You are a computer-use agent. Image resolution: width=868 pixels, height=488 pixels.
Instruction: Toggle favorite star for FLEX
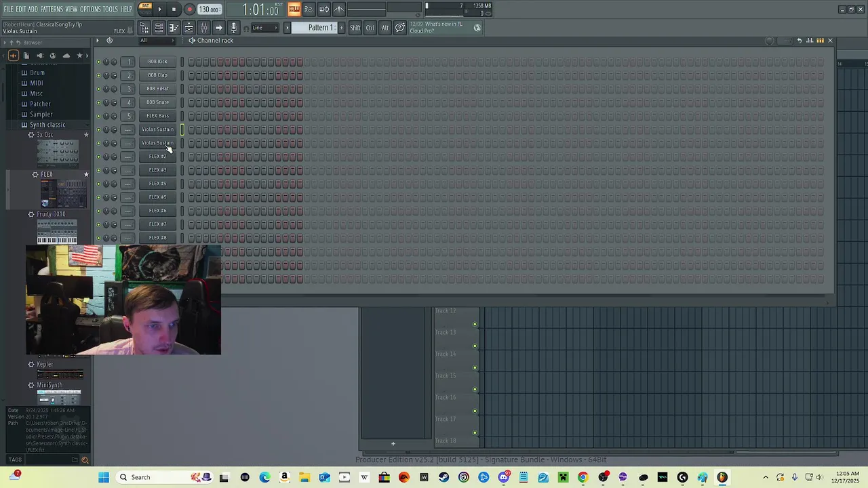[x=86, y=175]
